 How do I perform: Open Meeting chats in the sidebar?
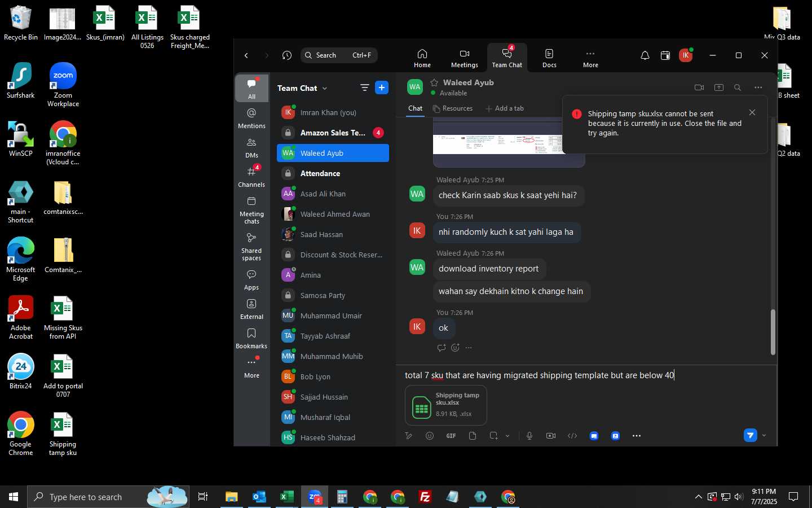[251, 210]
